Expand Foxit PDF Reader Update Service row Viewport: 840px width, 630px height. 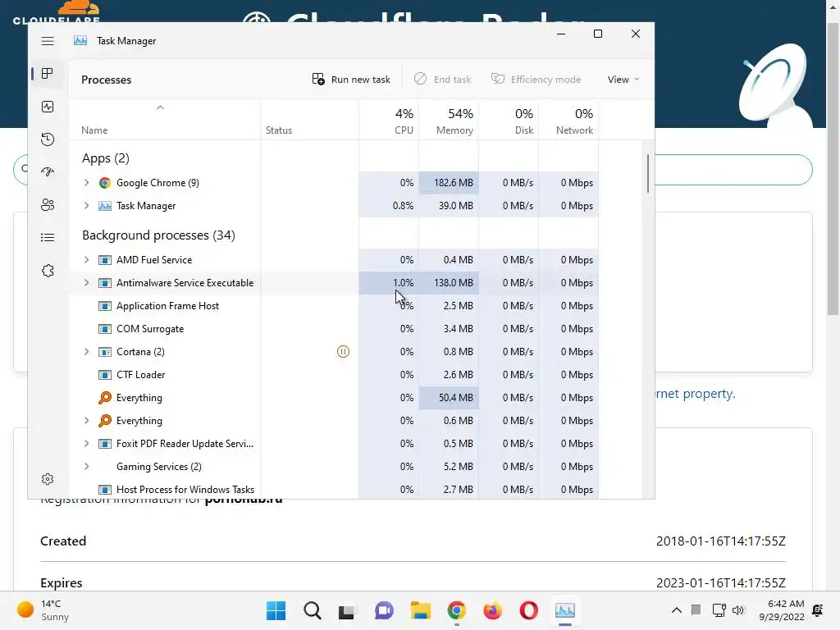coord(86,444)
